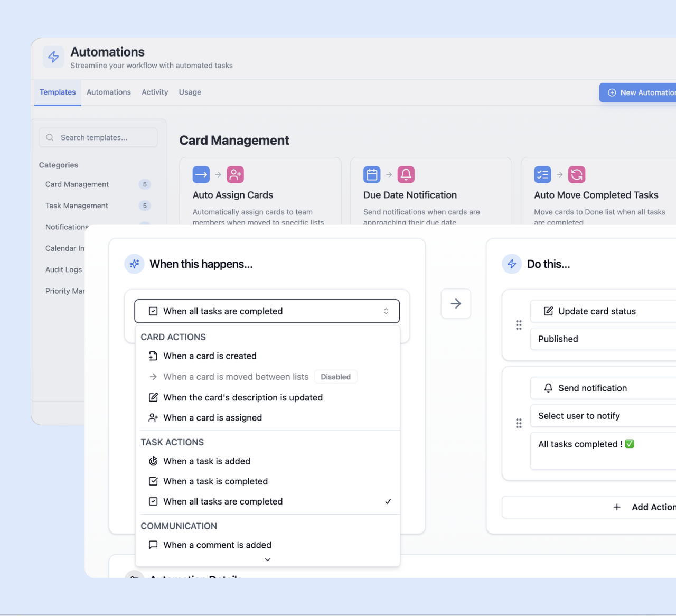The width and height of the screenshot is (676, 616).
Task: Choose When the card's description is updated
Action: [268, 397]
